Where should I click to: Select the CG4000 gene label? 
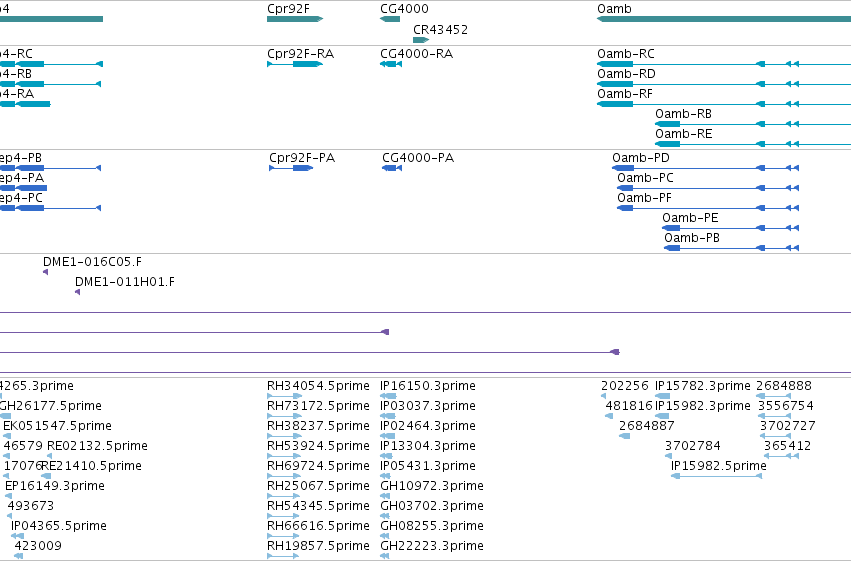click(404, 9)
